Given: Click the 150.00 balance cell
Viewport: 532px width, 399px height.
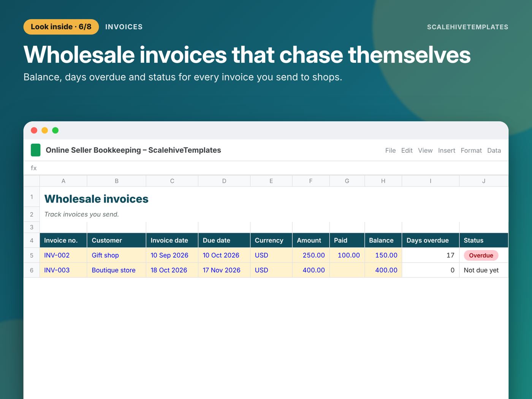Looking at the screenshot, I should click(x=383, y=255).
